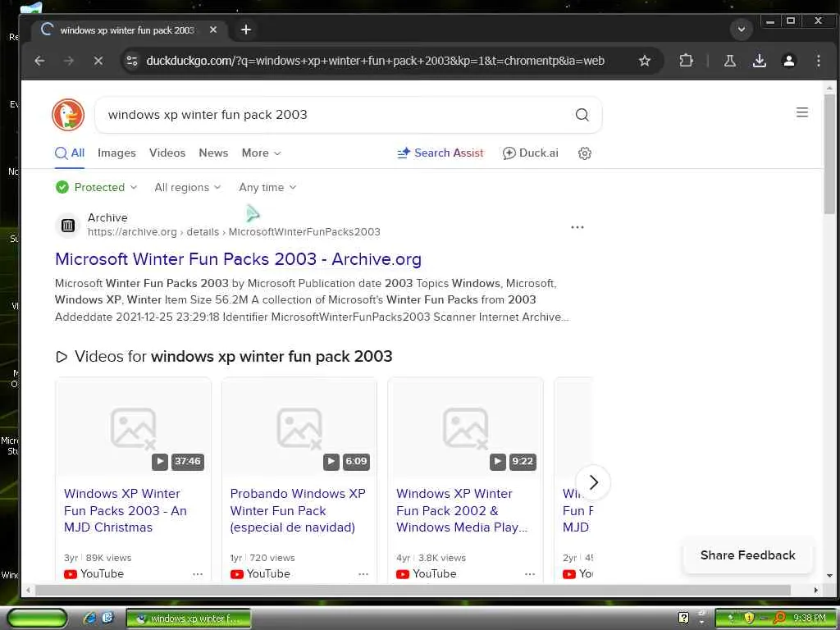The height and width of the screenshot is (630, 840).
Task: Open the extensions puzzle icon
Action: 686,61
